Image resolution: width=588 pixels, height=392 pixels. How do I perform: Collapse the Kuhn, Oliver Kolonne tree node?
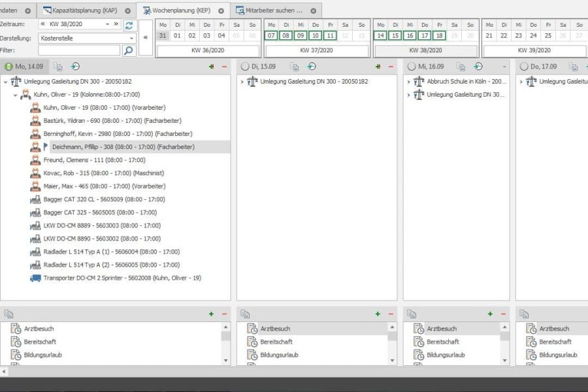click(16, 95)
